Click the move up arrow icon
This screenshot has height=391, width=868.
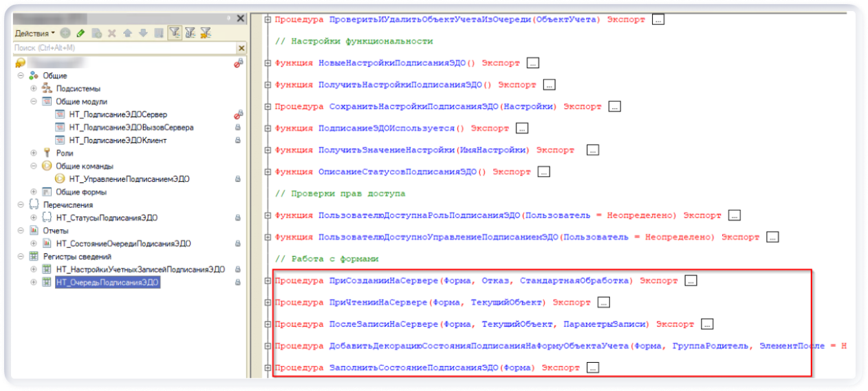pos(127,33)
